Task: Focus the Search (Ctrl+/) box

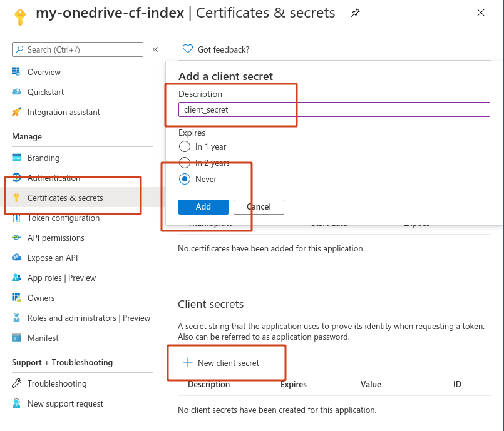Action: tap(78, 49)
